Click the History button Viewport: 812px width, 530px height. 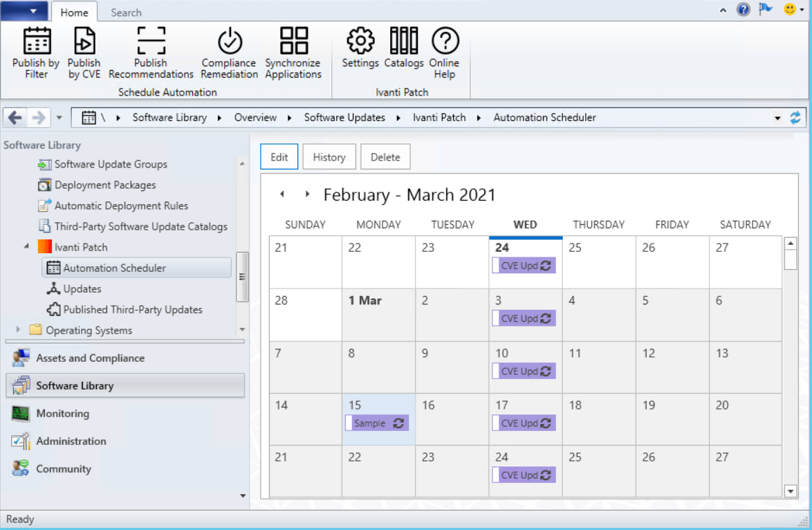point(329,157)
